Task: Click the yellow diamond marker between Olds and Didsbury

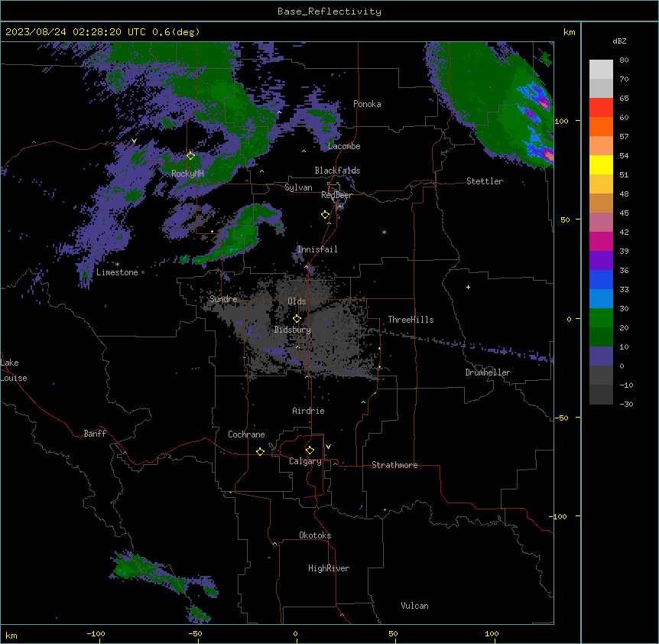Action: point(297,319)
